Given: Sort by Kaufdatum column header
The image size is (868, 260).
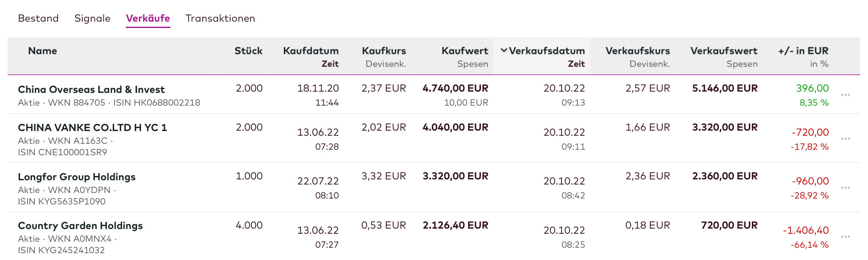Looking at the screenshot, I should pyautogui.click(x=311, y=51).
